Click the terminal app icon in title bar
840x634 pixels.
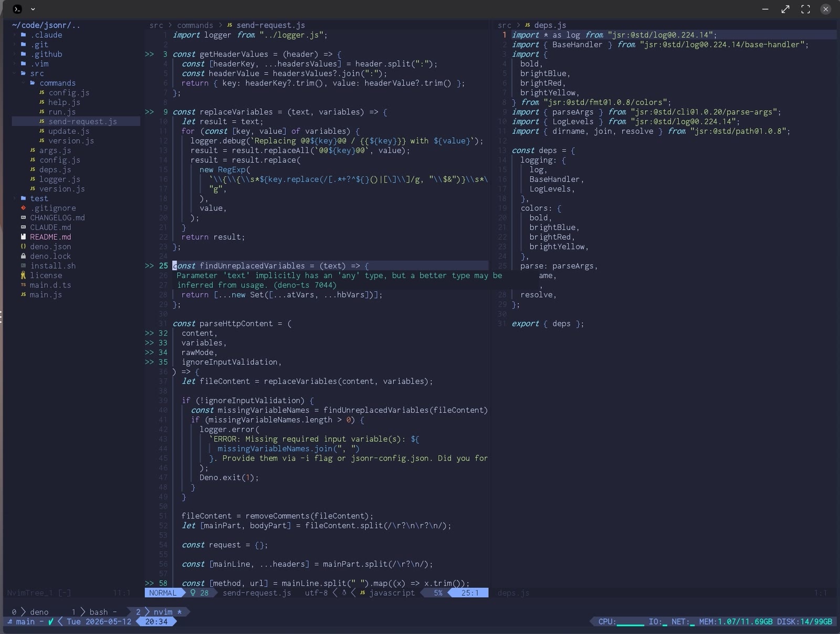17,9
